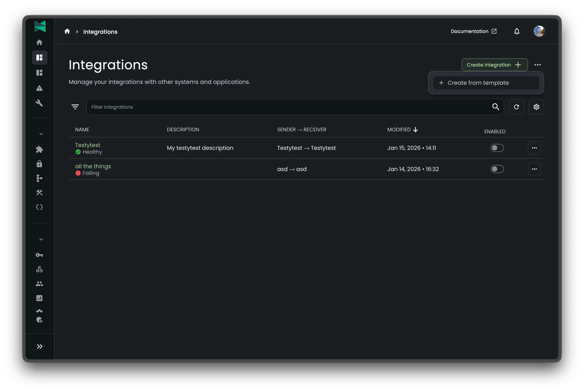Open the 'all the things' integration link
Image resolution: width=584 pixels, height=392 pixels.
point(93,166)
